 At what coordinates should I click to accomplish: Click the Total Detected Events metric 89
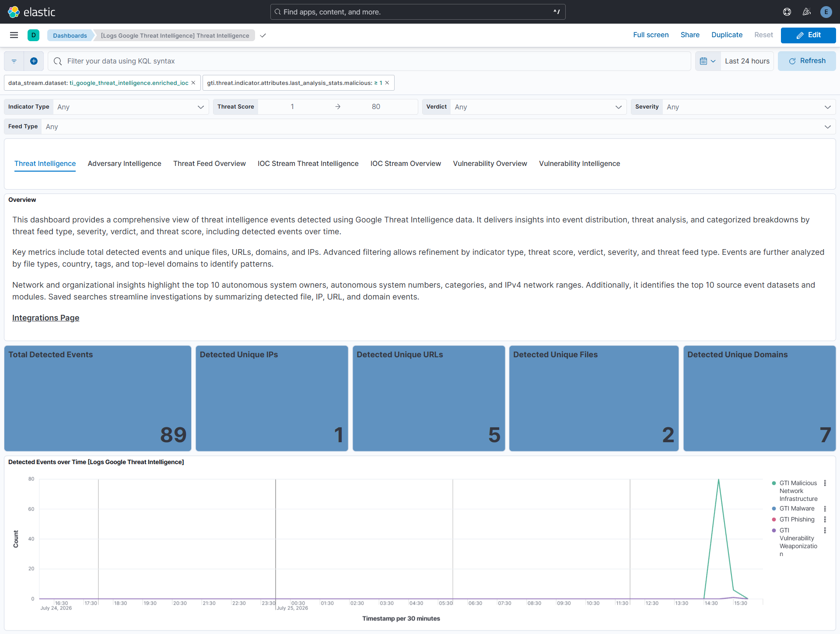point(173,434)
